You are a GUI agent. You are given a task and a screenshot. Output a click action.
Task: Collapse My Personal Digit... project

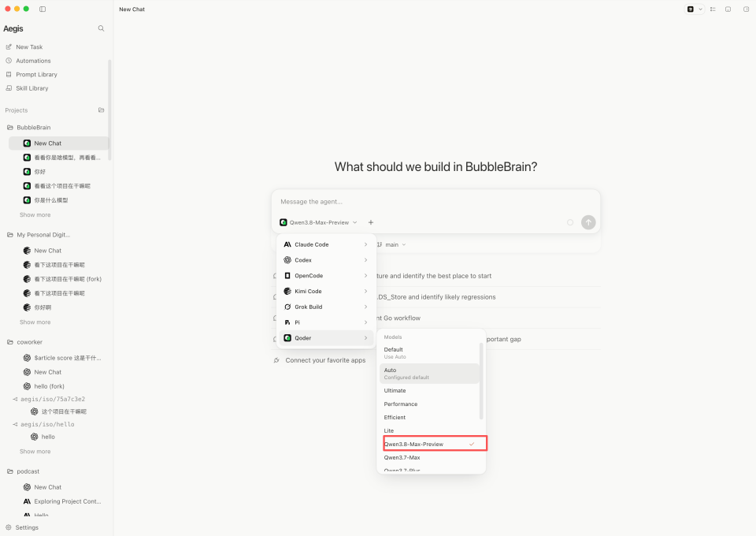click(43, 235)
